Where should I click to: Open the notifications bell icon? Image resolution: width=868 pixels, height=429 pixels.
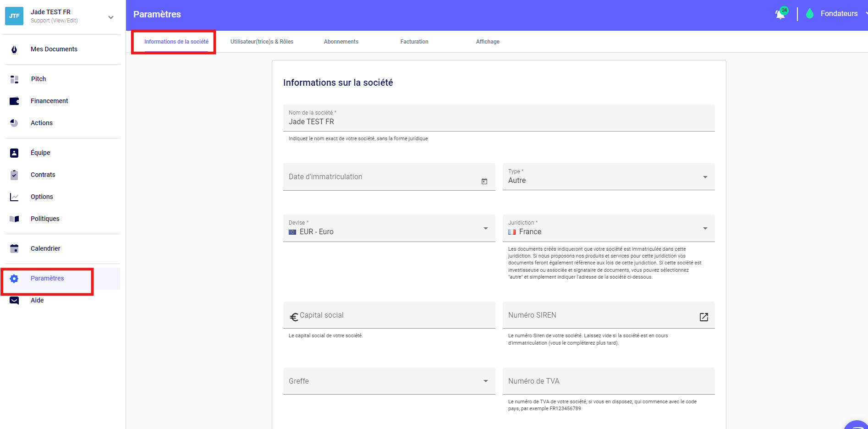pyautogui.click(x=780, y=14)
